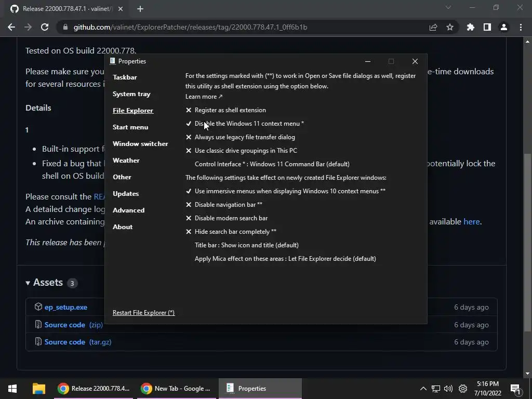Viewport: 532px width, 399px height.
Task: Click the Chrome tab search chevron
Action: (448, 7)
